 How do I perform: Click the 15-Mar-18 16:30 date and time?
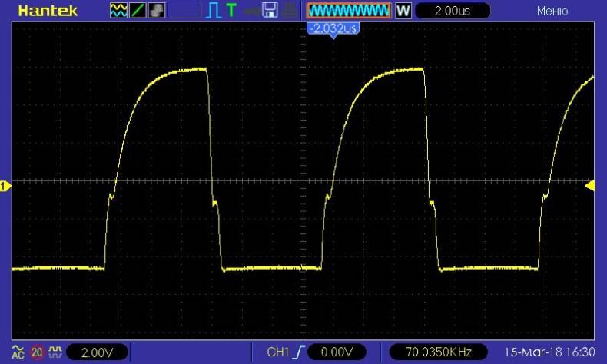pos(549,352)
